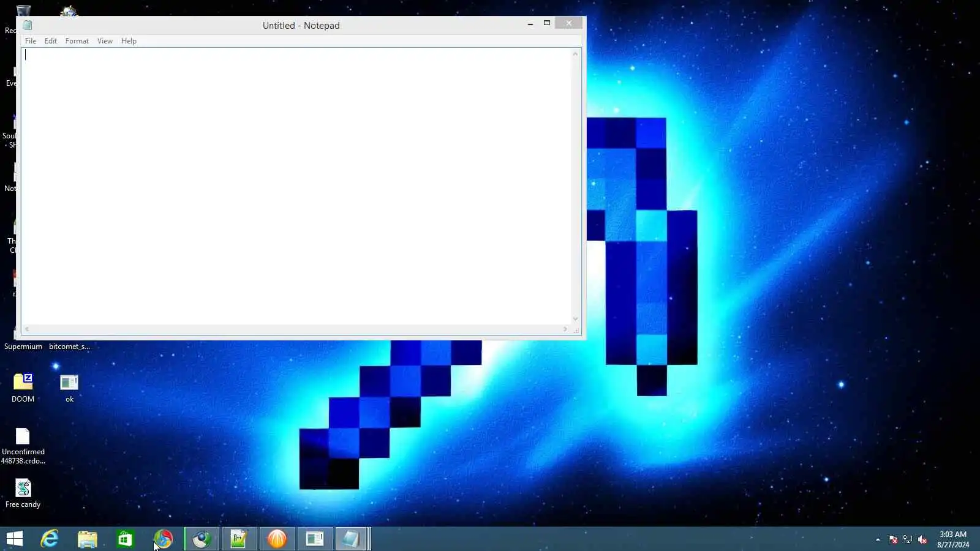
Task: Show hidden system tray icons
Action: 878,539
